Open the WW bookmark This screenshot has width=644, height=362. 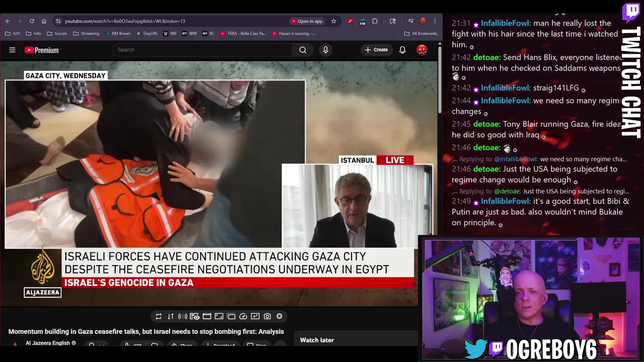click(x=189, y=34)
